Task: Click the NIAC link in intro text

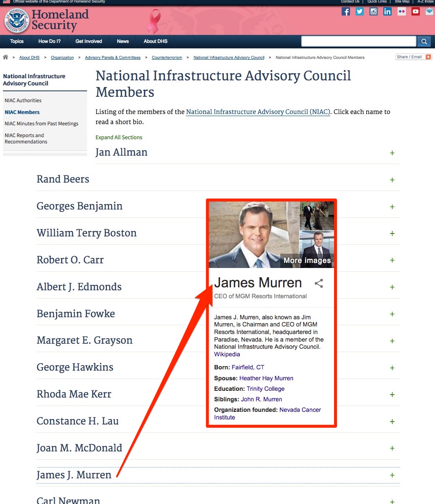Action: 258,112
